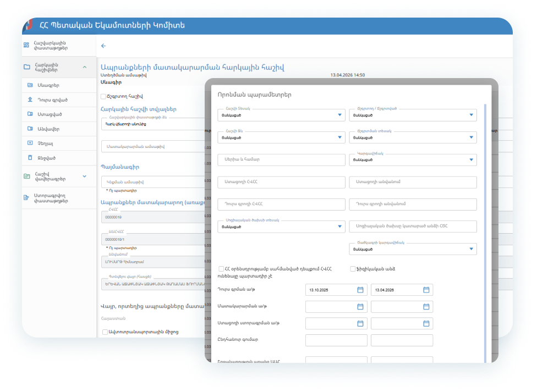The image size is (559, 392).
Task: Tick the ՀՀ օրենսդրությամբ ՀՎՀՀ checkbox
Action: pos(221,269)
